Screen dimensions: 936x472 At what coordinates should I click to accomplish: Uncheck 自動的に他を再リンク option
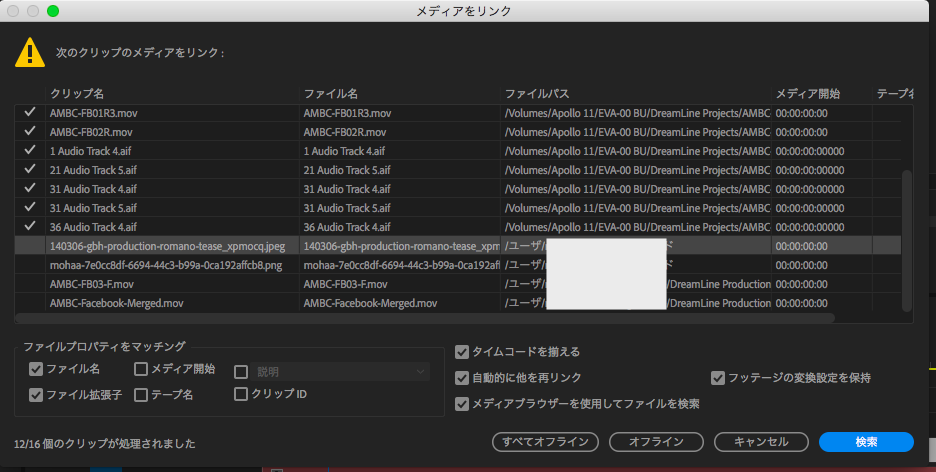(x=462, y=378)
